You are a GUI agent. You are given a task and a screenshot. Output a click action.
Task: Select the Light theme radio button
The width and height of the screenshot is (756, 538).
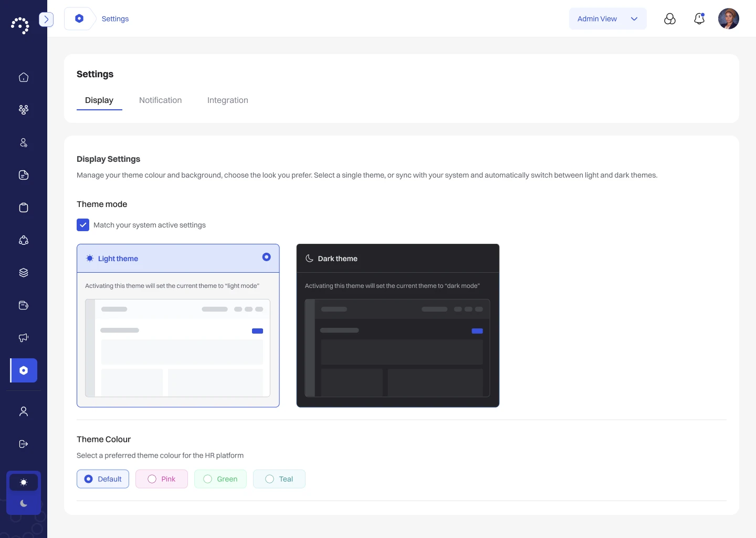coord(267,257)
